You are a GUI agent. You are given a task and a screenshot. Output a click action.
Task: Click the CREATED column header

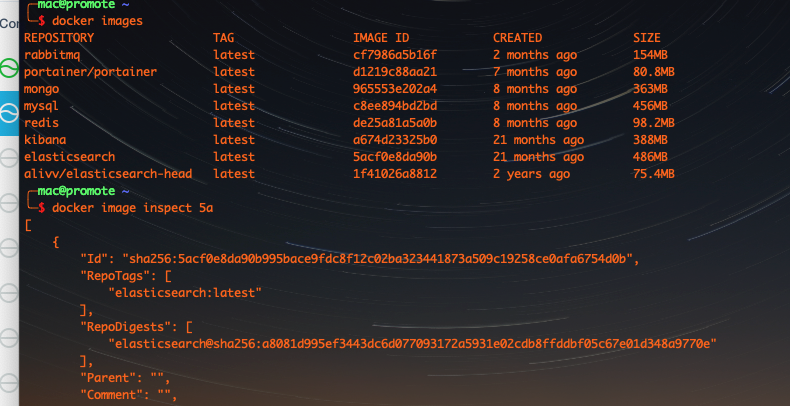tap(517, 38)
